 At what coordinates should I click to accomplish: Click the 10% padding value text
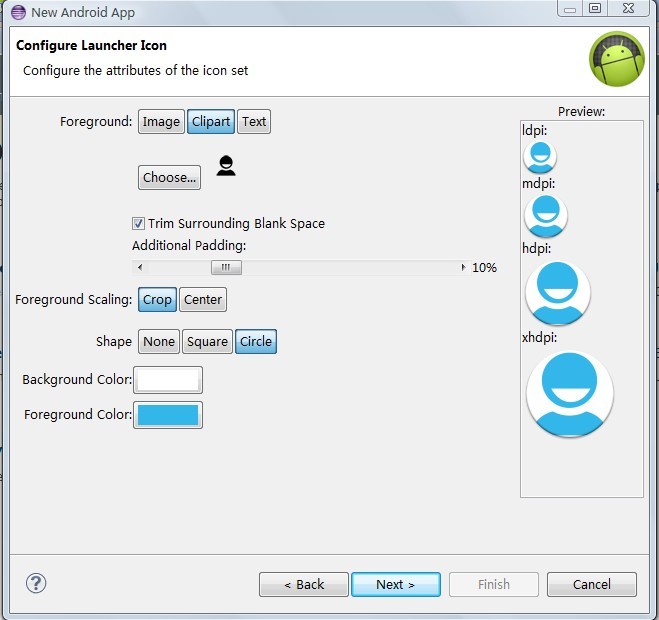point(484,268)
